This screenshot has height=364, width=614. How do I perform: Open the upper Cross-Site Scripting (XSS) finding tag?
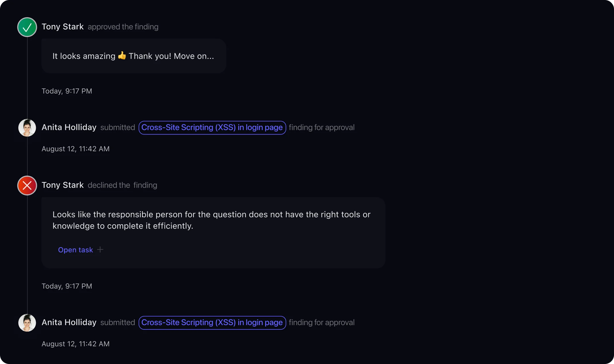[212, 128]
